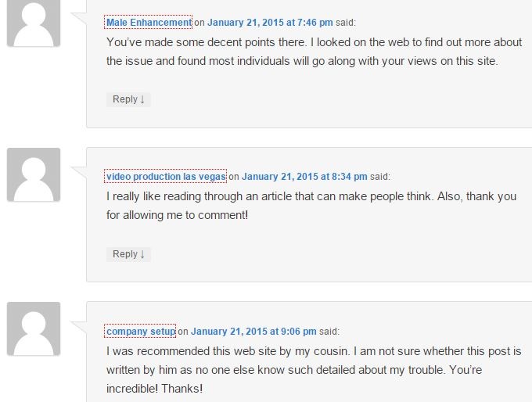Click the speech-bubble pointer of the first comment
Image resolution: width=532 pixels, height=402 pixels.
pyautogui.click(x=79, y=18)
